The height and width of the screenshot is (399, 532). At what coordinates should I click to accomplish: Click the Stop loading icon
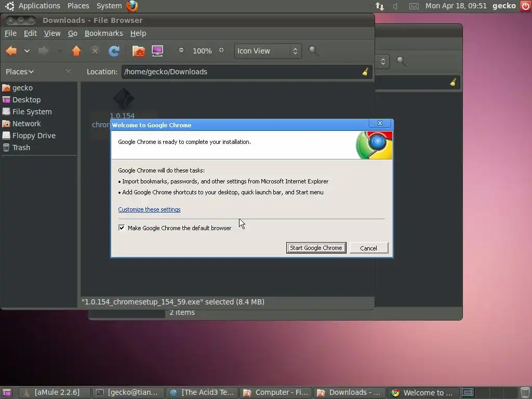95,51
